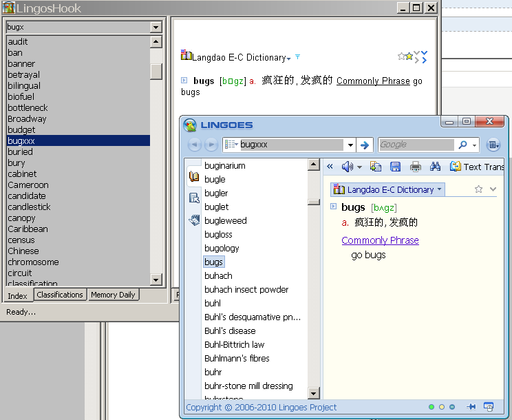Click the speaker pronounce icon
The width and height of the screenshot is (512, 420).
click(347, 167)
